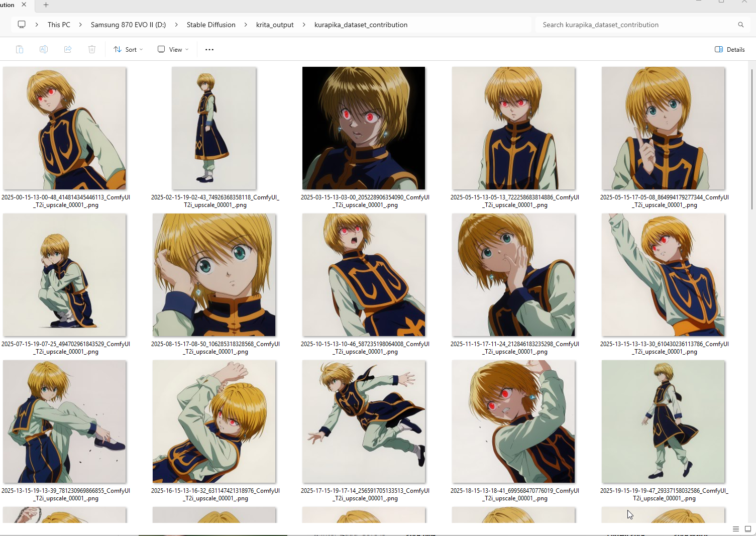Click the search magnifier icon
This screenshot has width=756, height=536.
[x=740, y=25]
